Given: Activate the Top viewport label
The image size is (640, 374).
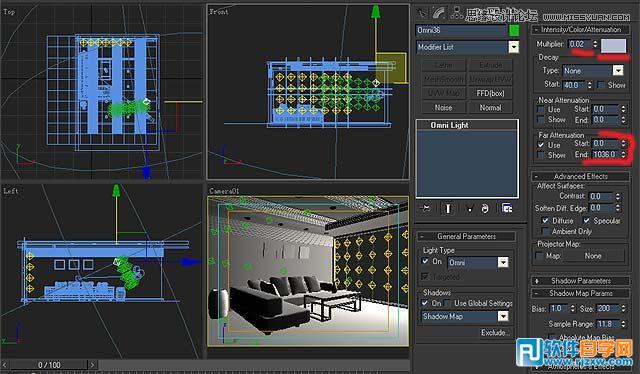Looking at the screenshot, I should click(9, 12).
